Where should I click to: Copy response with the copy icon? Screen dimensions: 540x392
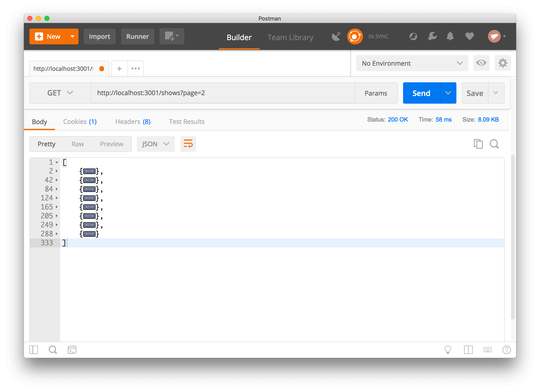(478, 144)
